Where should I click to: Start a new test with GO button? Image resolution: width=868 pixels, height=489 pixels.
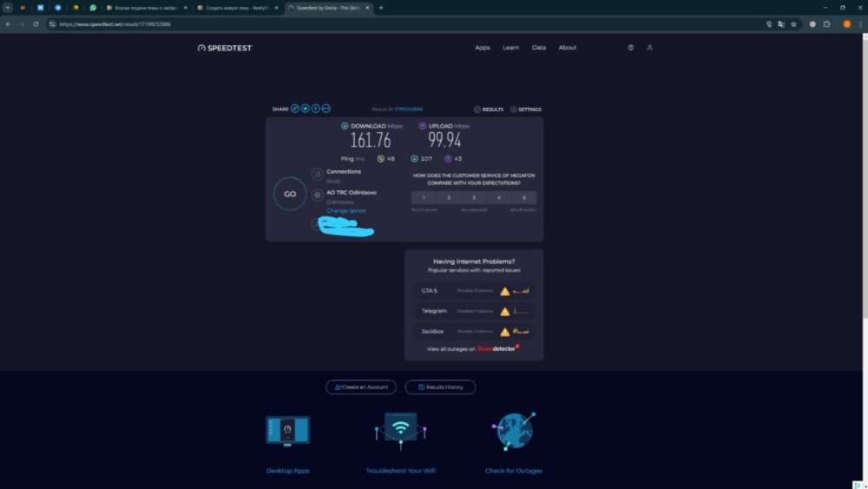point(290,194)
